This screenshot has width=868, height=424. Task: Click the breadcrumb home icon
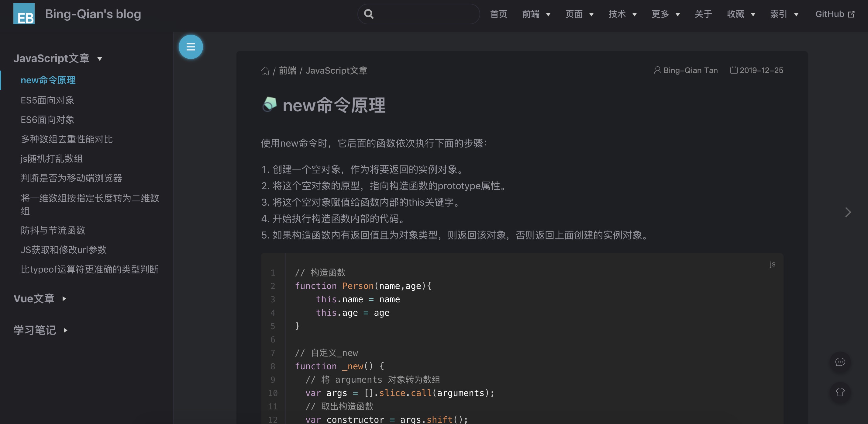point(265,71)
